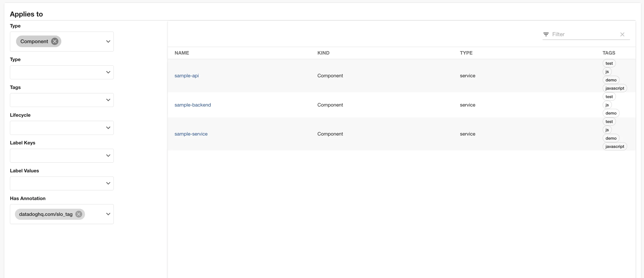Open the sample-api entity link
Screen dimensions: 644x278
(186, 76)
